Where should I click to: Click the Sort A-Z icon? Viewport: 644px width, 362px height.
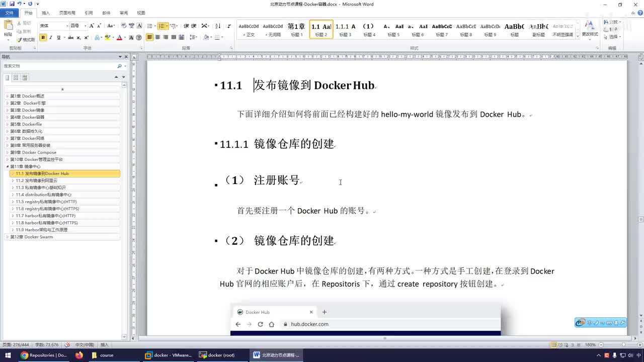tap(218, 26)
